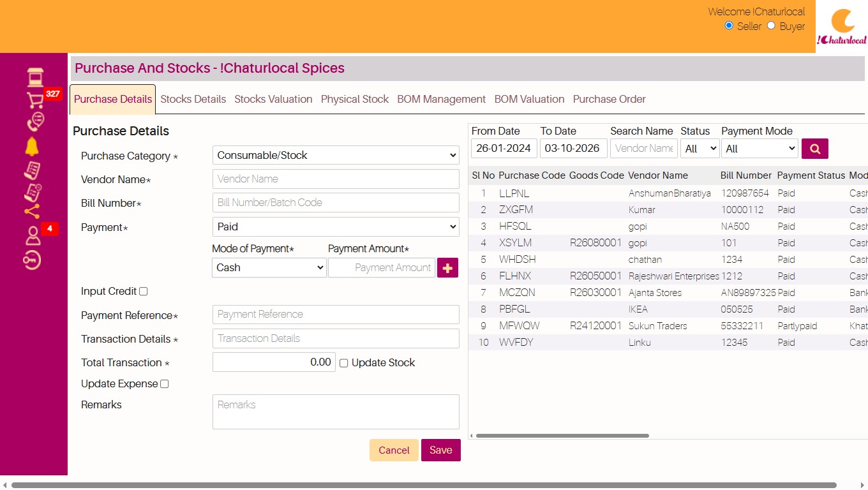Click the page bottom horizontal scrollbar

pyautogui.click(x=424, y=485)
